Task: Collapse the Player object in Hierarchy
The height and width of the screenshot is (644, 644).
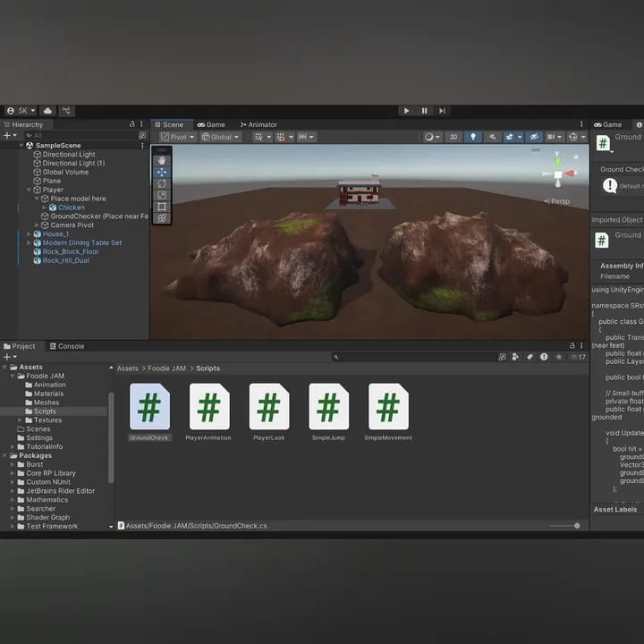Action: coord(29,190)
